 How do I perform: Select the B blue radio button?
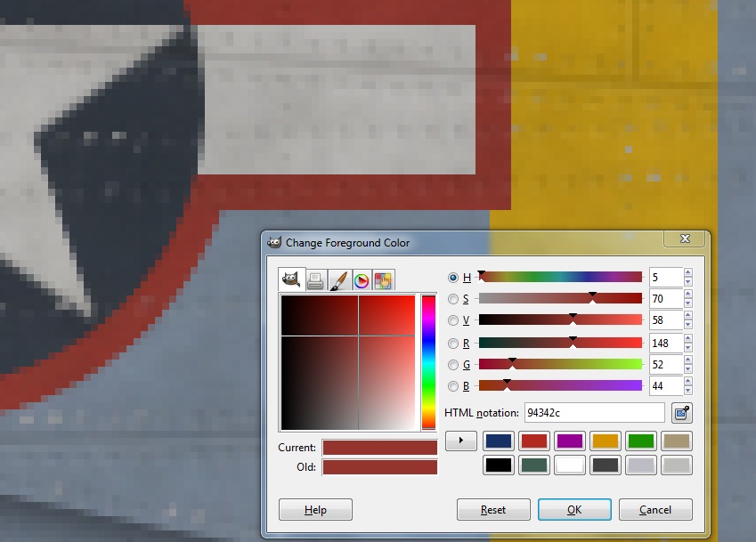pos(452,386)
